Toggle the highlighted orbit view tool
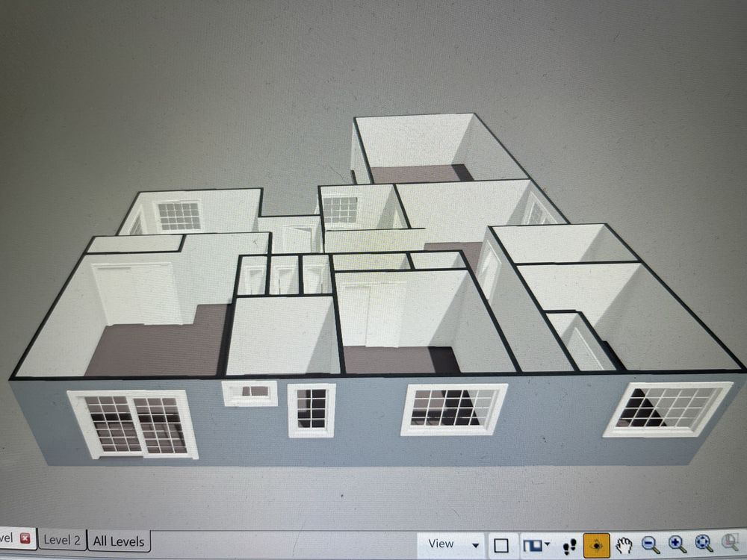Screen dimensions: 747x560 pos(598,545)
